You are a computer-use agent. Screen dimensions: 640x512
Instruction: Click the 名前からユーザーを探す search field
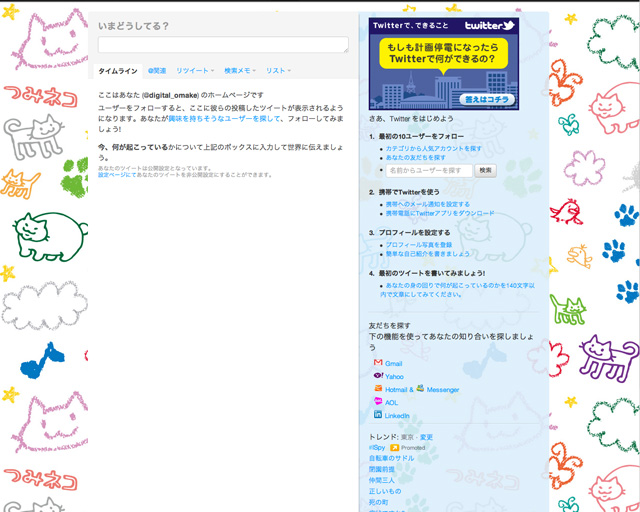(429, 171)
